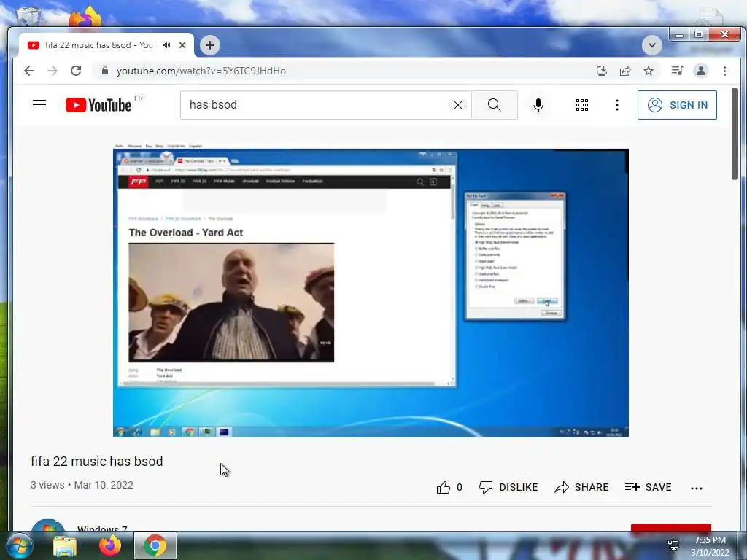The width and height of the screenshot is (747, 560).
Task: Click the page vertical scrollbar thumb
Action: [x=734, y=133]
